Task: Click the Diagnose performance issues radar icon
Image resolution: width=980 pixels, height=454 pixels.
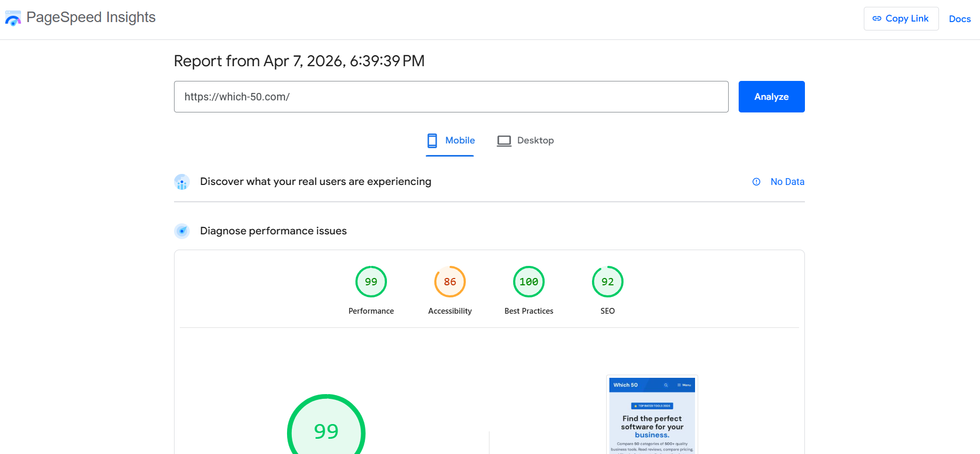Action: [182, 231]
